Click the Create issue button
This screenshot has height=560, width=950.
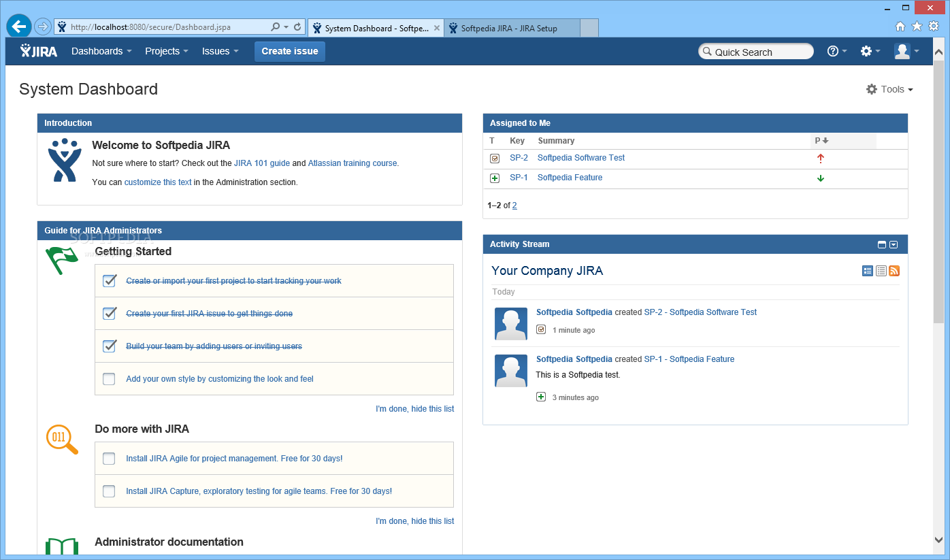pos(290,51)
